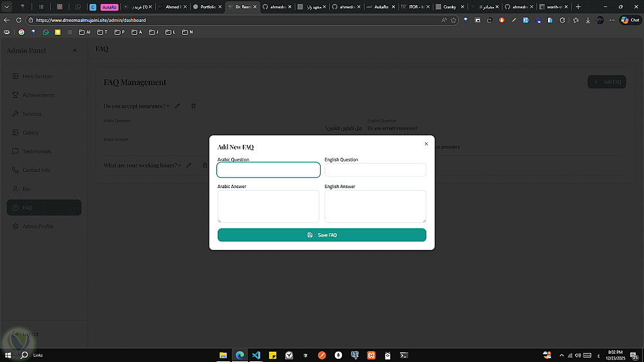Open Gallery in admin sidebar
This screenshot has width=644, height=362.
point(44,133)
